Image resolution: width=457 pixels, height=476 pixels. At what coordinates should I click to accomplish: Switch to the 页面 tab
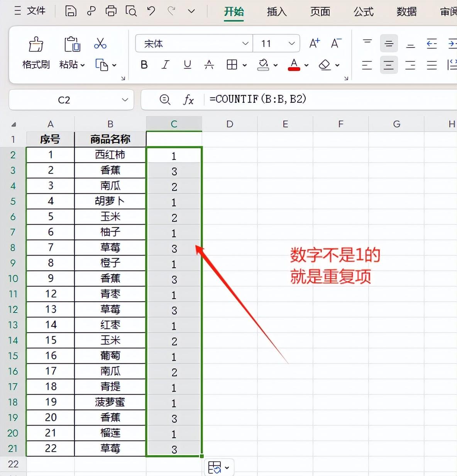[320, 12]
